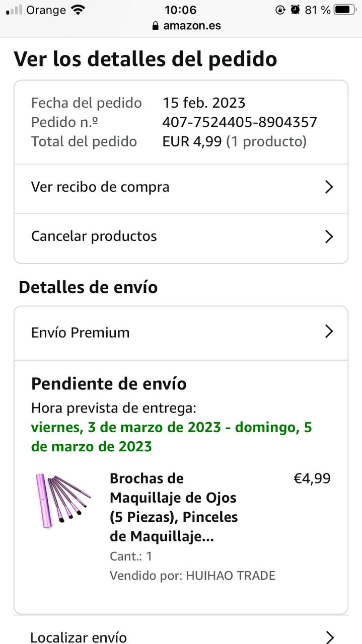The height and width of the screenshot is (644, 362).
Task: Tap Localizar envío to track shipment
Action: 79,637
